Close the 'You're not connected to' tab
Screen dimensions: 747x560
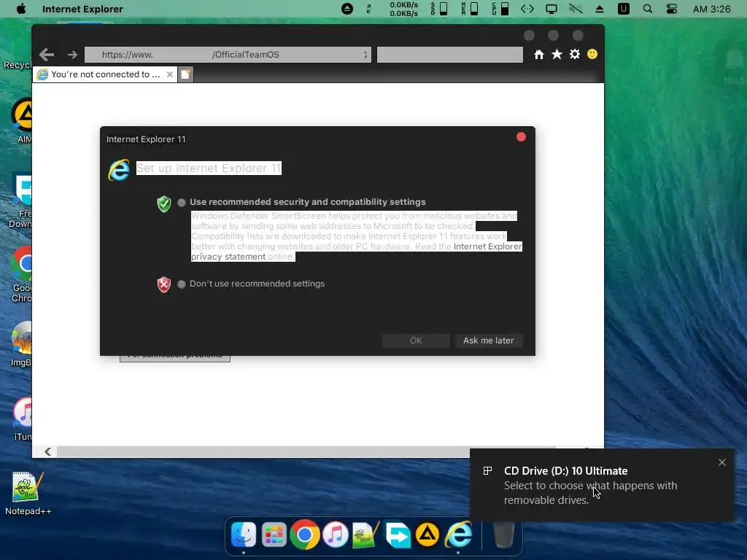169,74
